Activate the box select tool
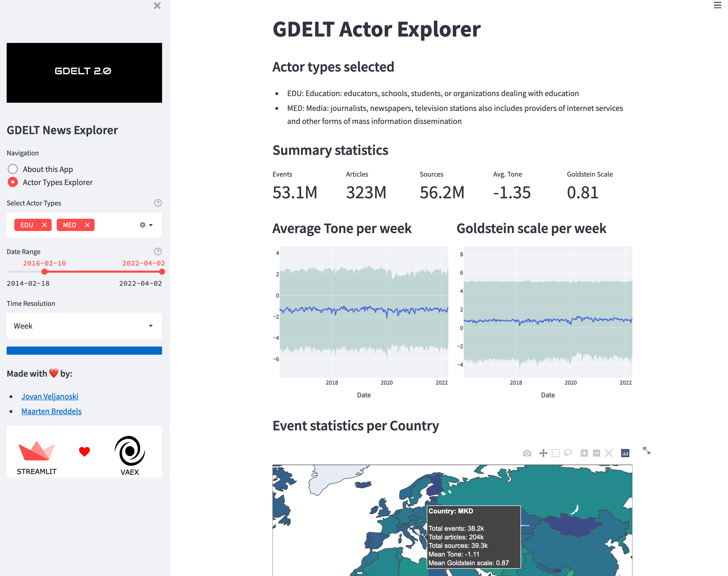The height and width of the screenshot is (576, 728). click(556, 453)
